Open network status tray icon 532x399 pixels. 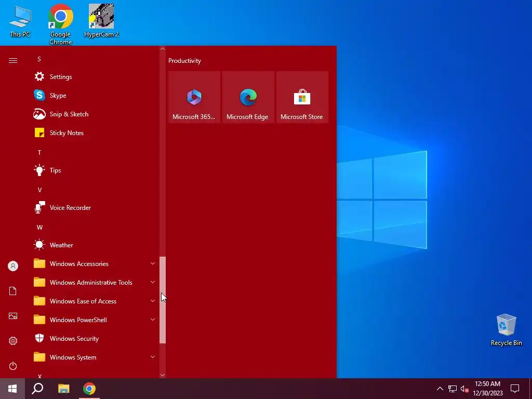[453, 389]
